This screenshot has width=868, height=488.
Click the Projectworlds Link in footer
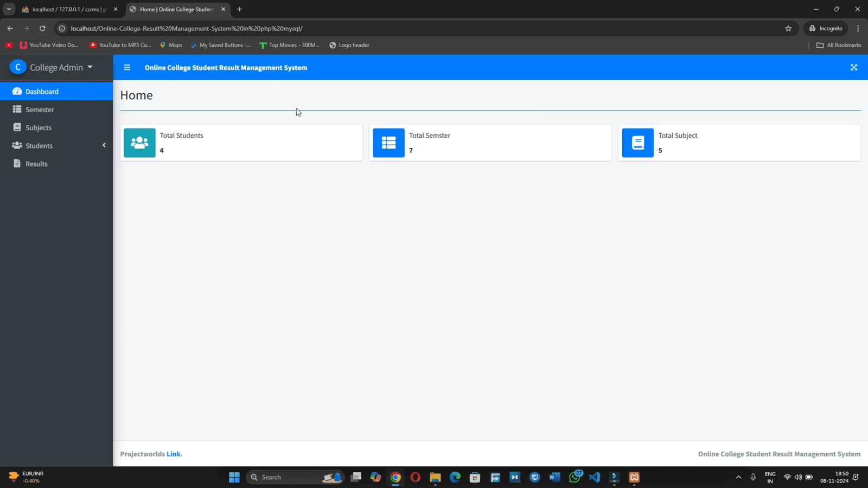pyautogui.click(x=174, y=454)
